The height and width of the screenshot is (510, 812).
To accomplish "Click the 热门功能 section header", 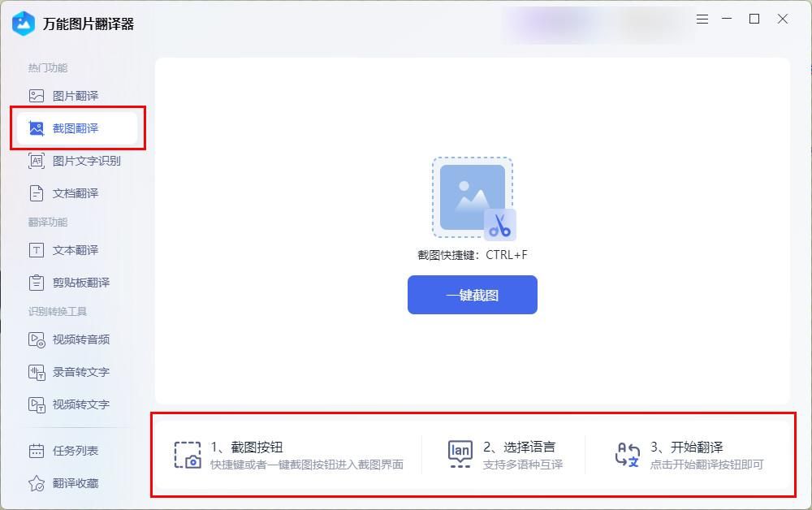I will coord(48,68).
